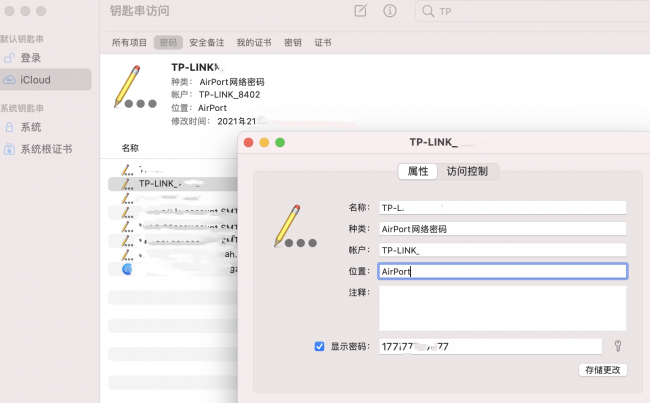This screenshot has height=403, width=650.
Task: Select the 系统 keychain in sidebar
Action: (46, 127)
